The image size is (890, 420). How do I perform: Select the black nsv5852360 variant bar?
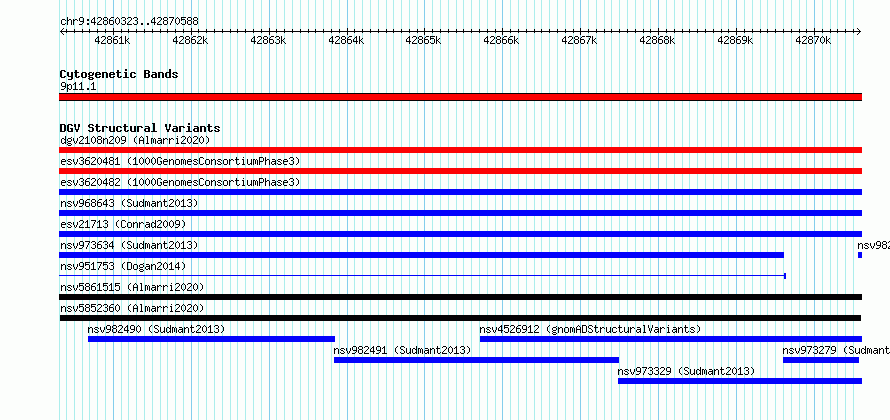[460, 318]
